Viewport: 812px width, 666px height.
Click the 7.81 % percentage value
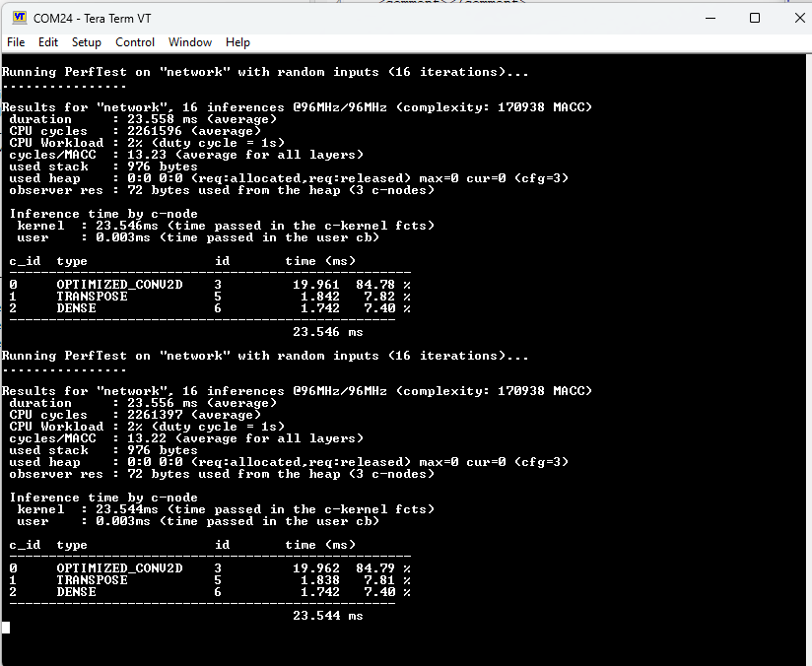point(387,580)
